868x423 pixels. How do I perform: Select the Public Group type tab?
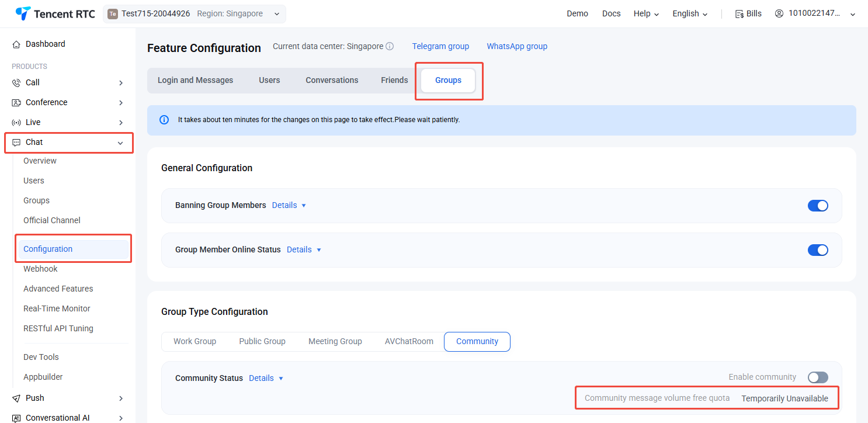point(262,342)
